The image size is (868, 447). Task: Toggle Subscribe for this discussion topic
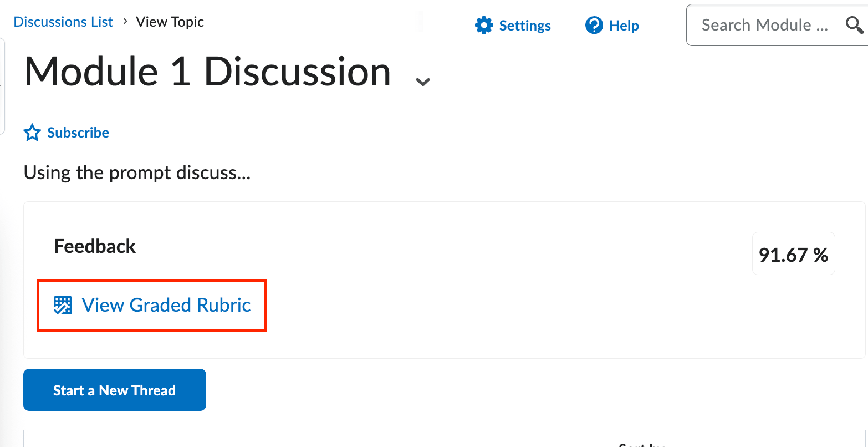78,132
